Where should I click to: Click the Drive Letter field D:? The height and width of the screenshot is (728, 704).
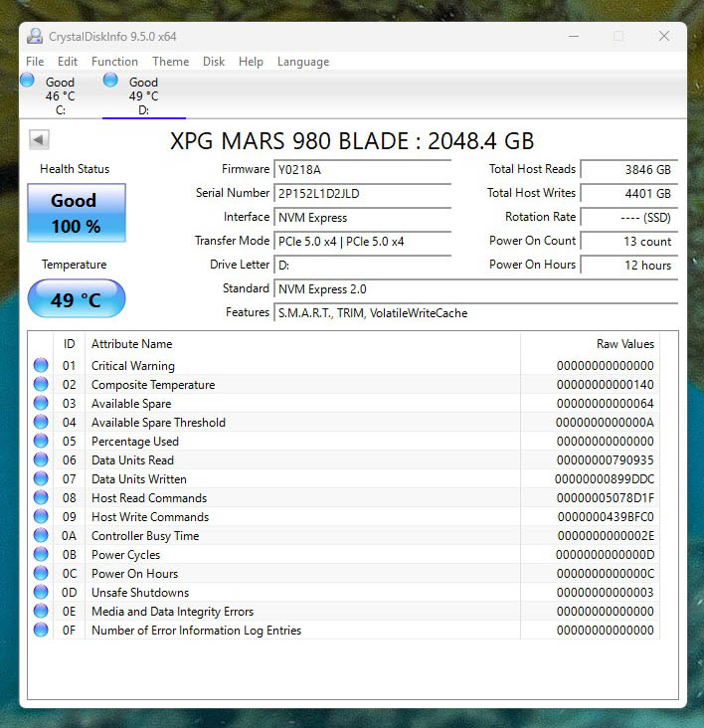point(363,266)
